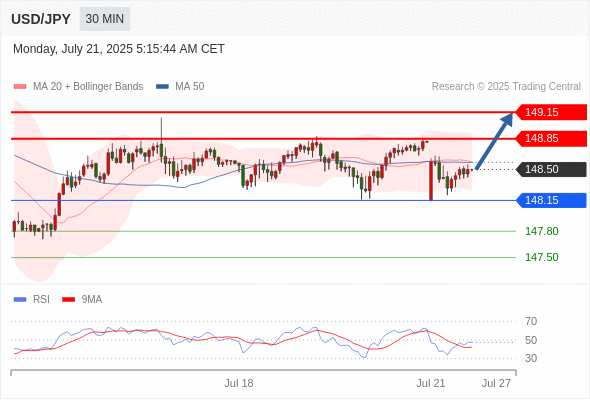Screen dimensions: 590x400
Task: Click the RSI 30 level label
Action: point(531,358)
